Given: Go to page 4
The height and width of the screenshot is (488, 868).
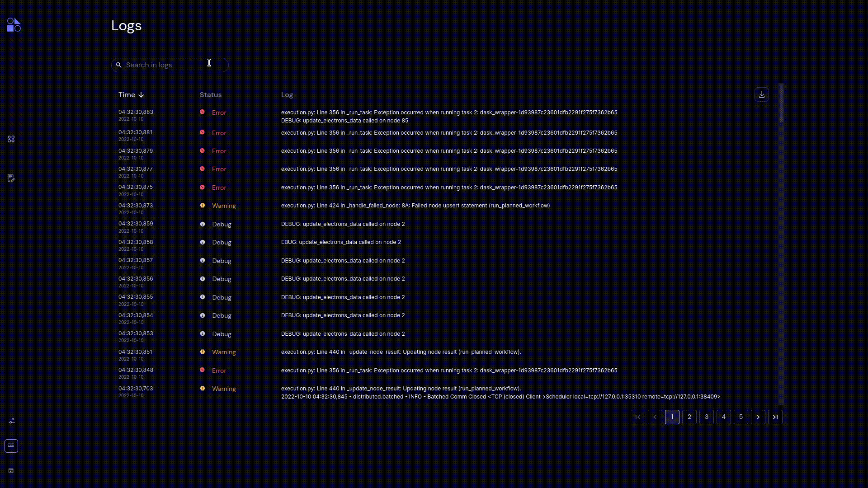Looking at the screenshot, I should [x=724, y=417].
